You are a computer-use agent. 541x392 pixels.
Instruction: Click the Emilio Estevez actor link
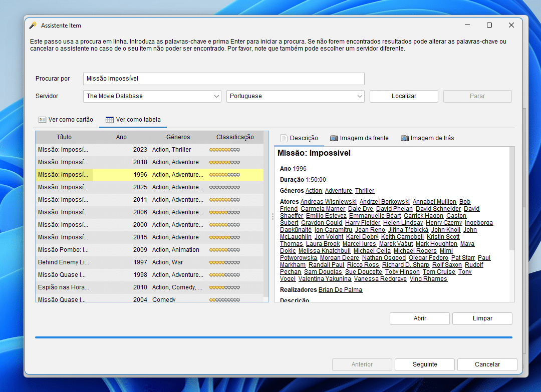326,215
